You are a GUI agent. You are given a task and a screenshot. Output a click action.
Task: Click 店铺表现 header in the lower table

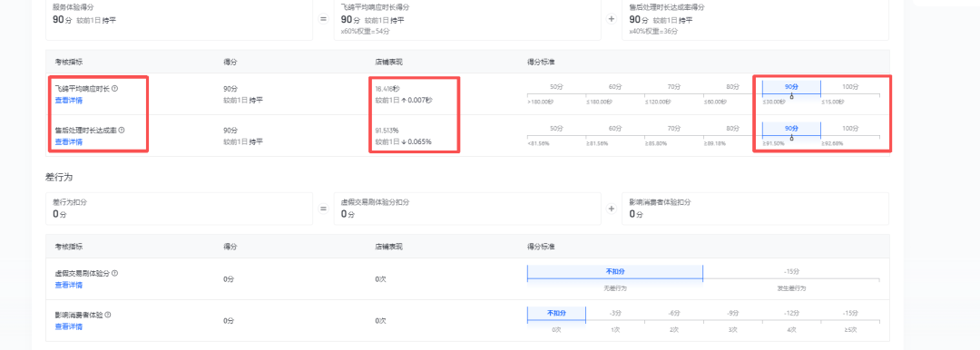[388, 247]
